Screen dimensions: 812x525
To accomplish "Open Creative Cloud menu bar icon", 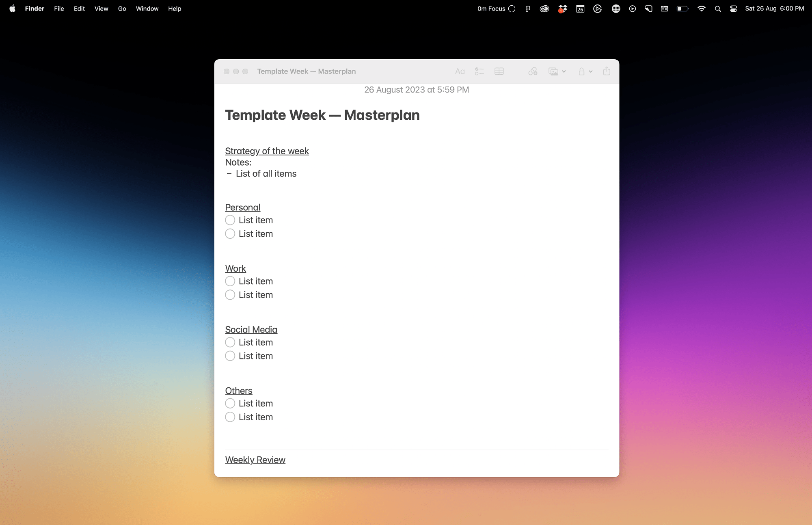I will (x=544, y=9).
